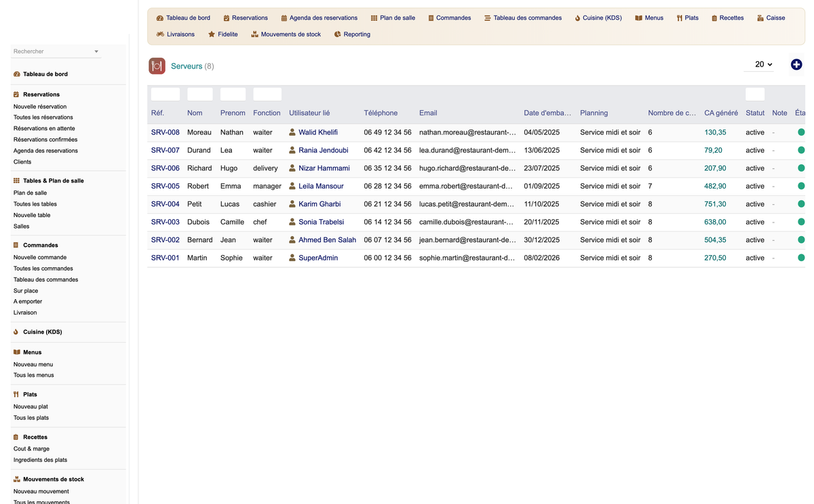
Task: Open Toutes les tables in sidebar
Action: tap(35, 204)
